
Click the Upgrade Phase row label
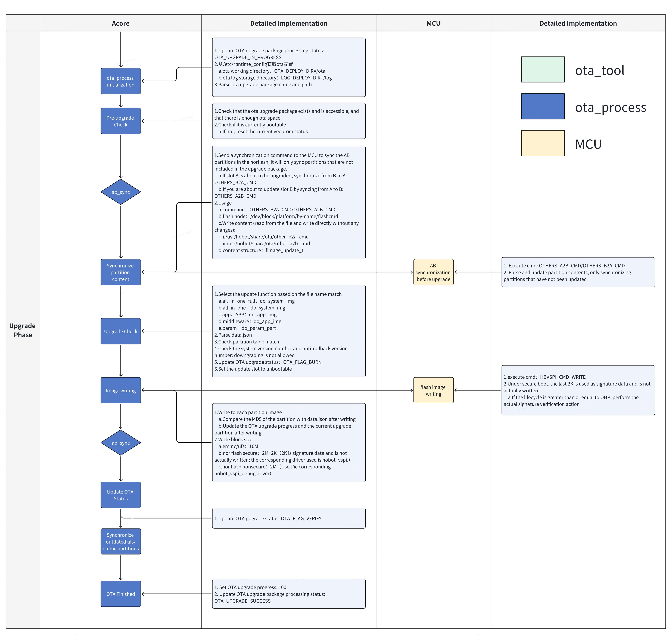22,330
